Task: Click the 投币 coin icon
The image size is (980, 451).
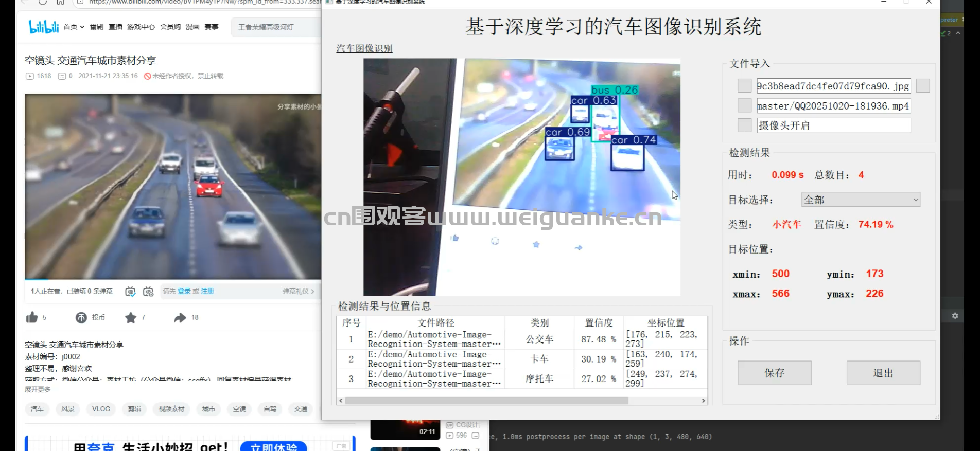Action: 81,317
